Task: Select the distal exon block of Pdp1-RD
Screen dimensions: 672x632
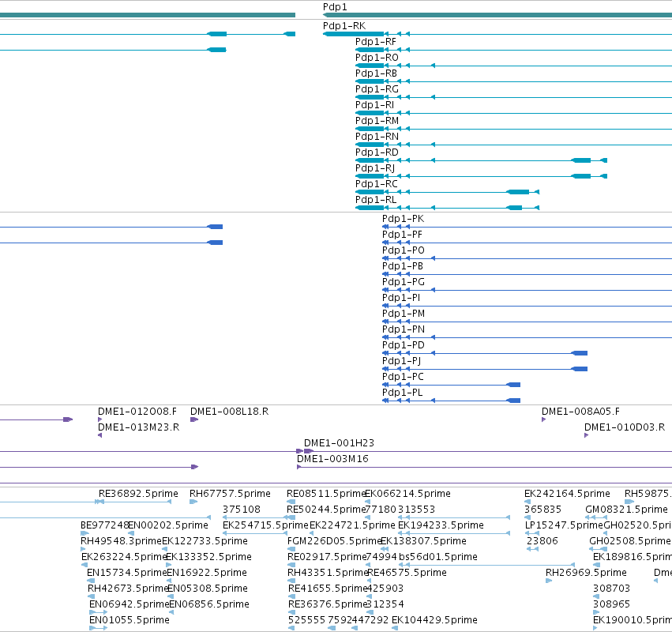Action: [580, 160]
